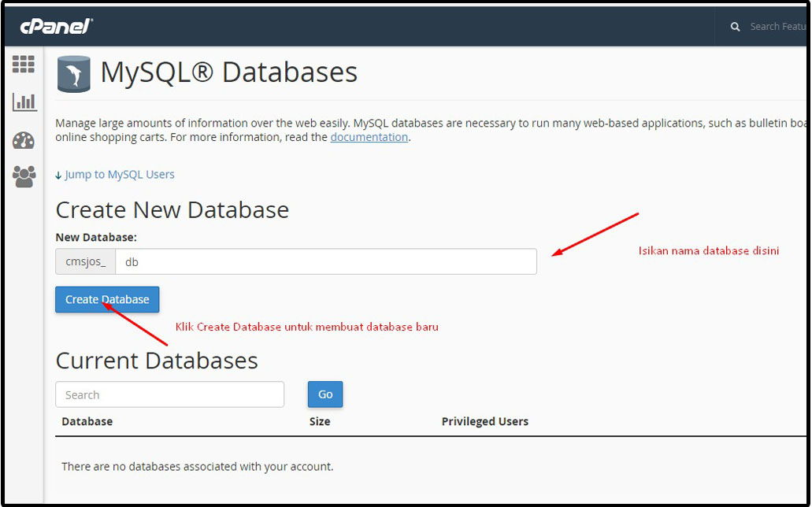Focus the Search Features field in header
Screen dimensions: 812x507
pos(778,27)
